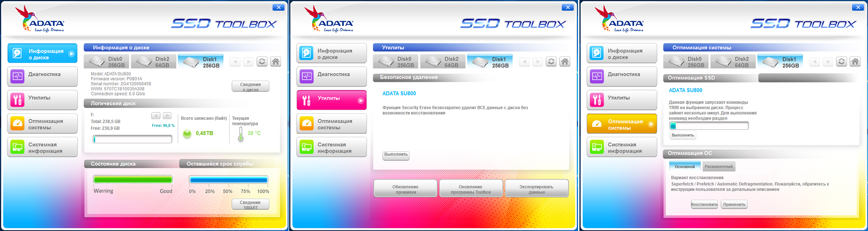Click next logical disk arrow
This screenshot has height=231, width=868.
pos(167,115)
